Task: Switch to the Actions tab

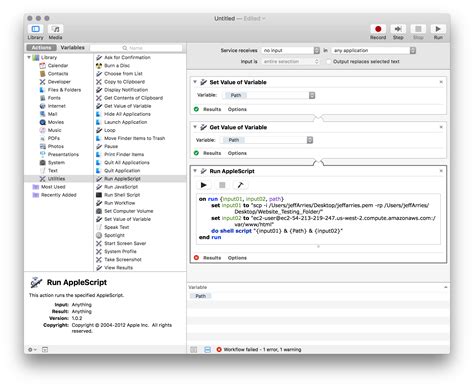Action: [41, 48]
